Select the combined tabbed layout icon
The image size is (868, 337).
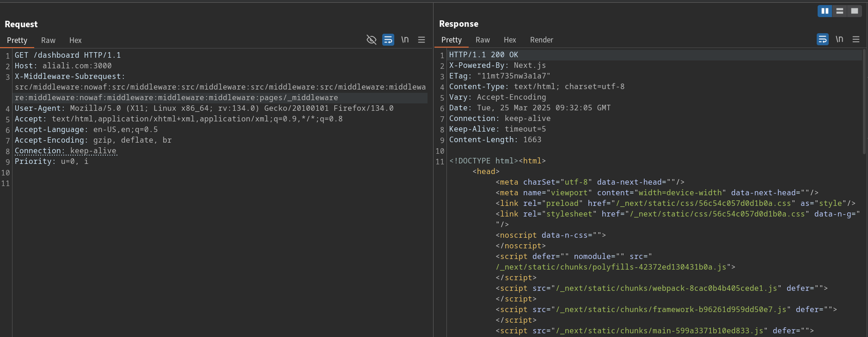[x=855, y=11]
